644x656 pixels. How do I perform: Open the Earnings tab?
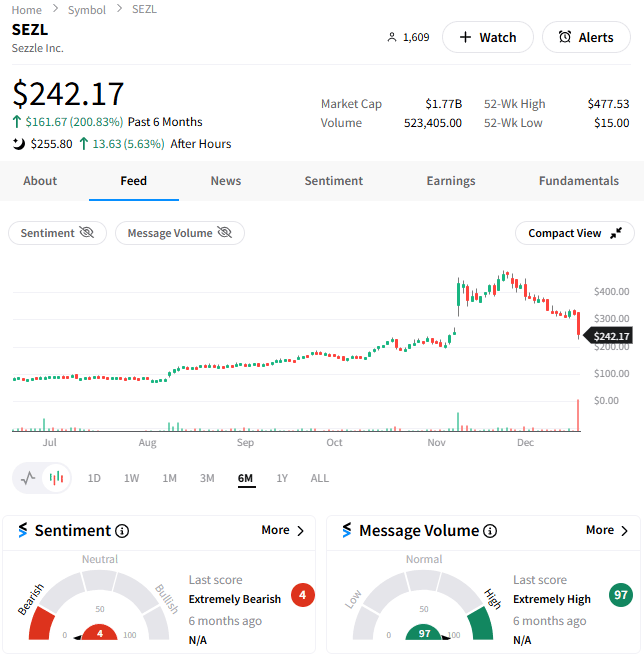451,181
